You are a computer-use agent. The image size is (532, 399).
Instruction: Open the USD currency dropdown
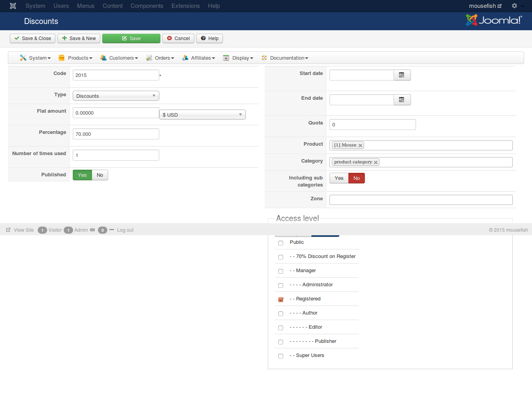(x=202, y=115)
